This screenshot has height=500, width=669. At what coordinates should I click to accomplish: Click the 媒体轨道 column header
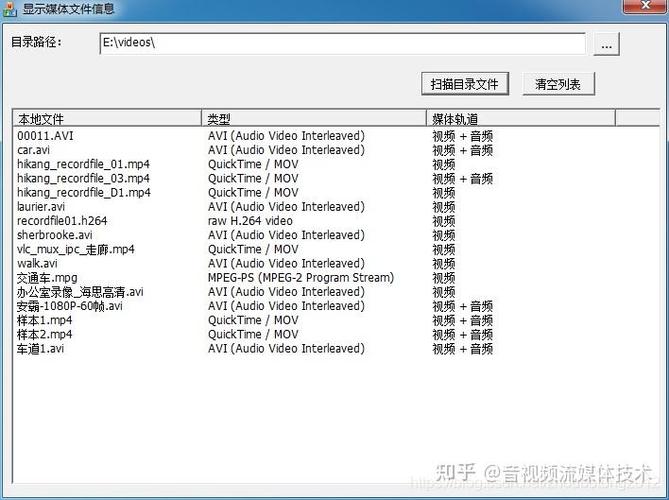(x=521, y=118)
